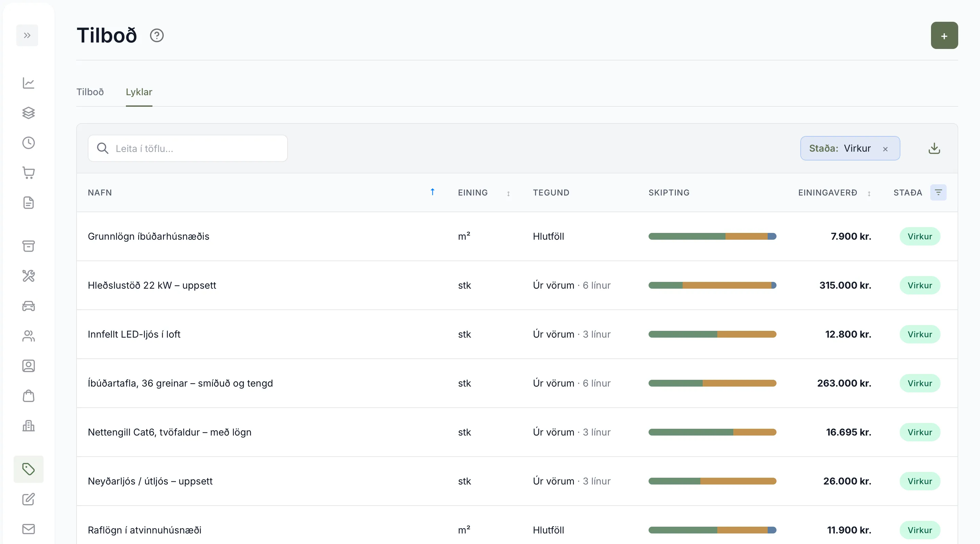Sort by the Einingaverð column
The image size is (980, 544).
pyautogui.click(x=869, y=193)
